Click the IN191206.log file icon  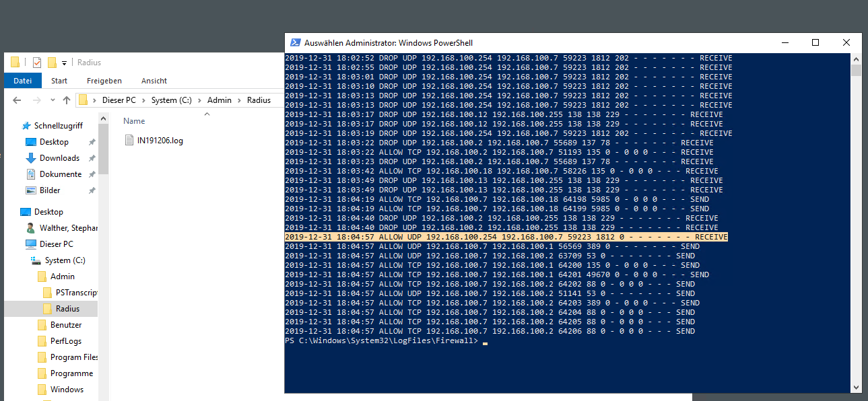click(130, 141)
